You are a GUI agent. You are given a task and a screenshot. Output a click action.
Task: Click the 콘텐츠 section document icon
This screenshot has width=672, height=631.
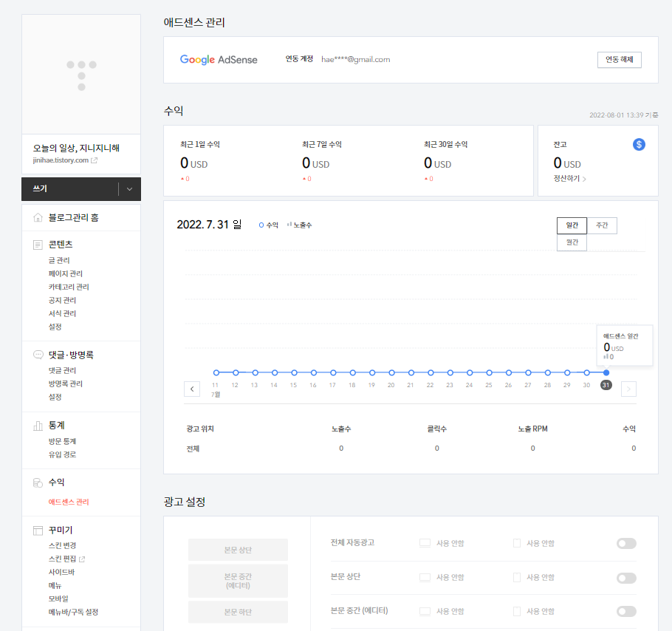tap(38, 245)
